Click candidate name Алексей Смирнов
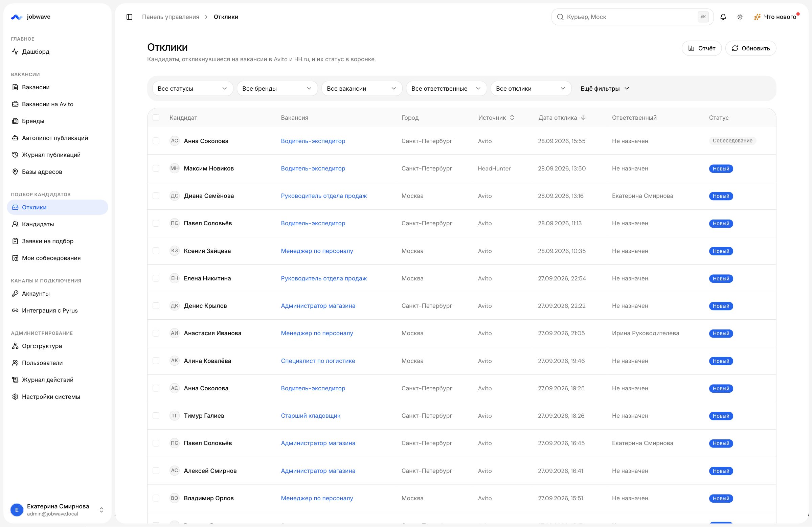This screenshot has height=527, width=812. (210, 471)
